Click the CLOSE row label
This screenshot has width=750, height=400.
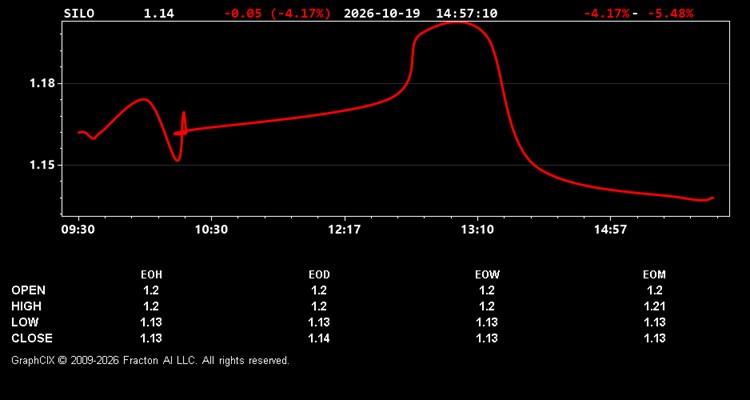[32, 338]
